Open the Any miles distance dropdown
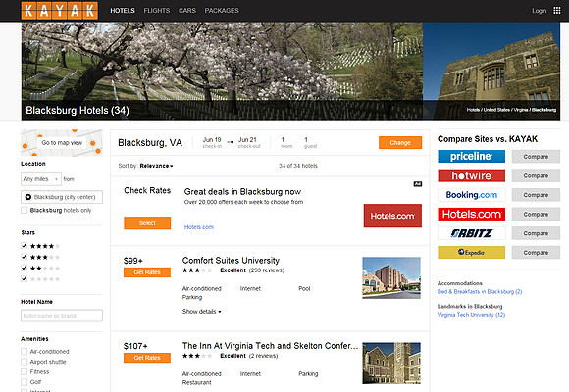 pos(41,179)
